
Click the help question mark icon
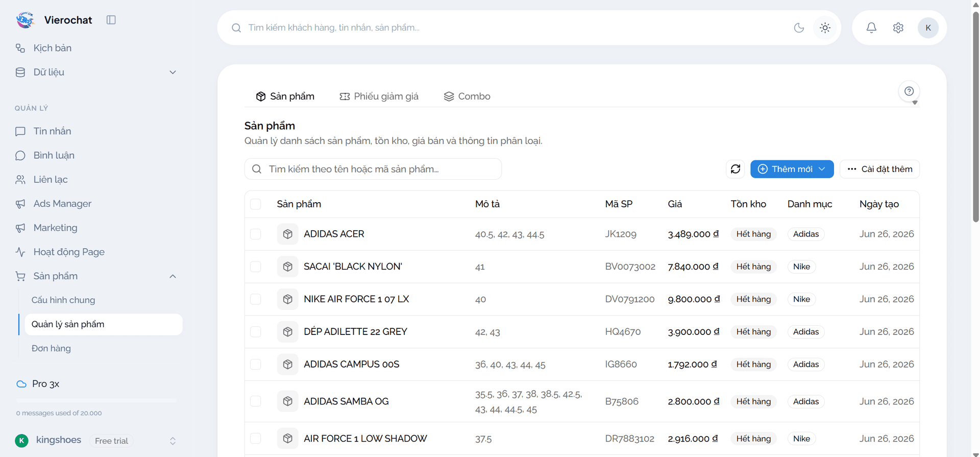coord(909,91)
